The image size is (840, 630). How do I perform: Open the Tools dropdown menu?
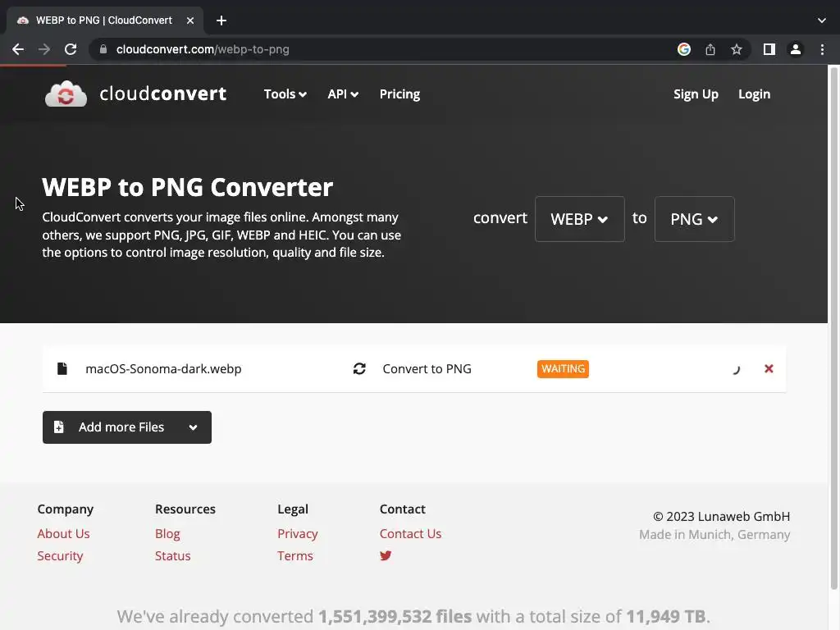(x=285, y=94)
